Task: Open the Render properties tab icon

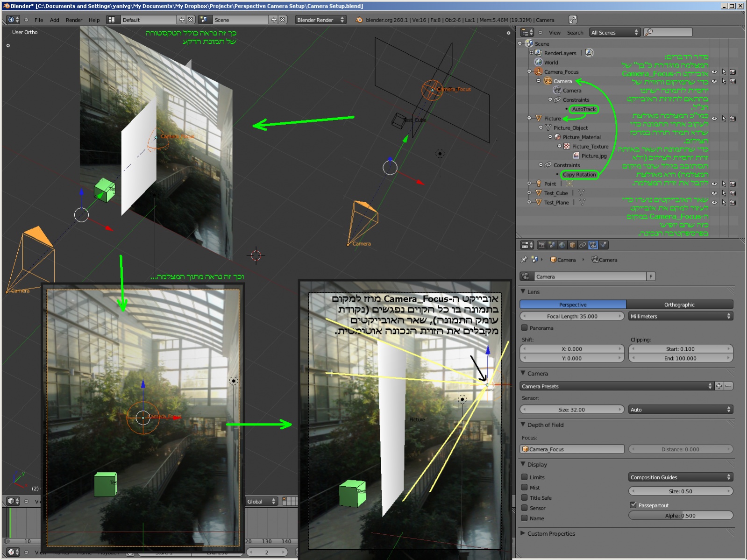Action: click(542, 245)
